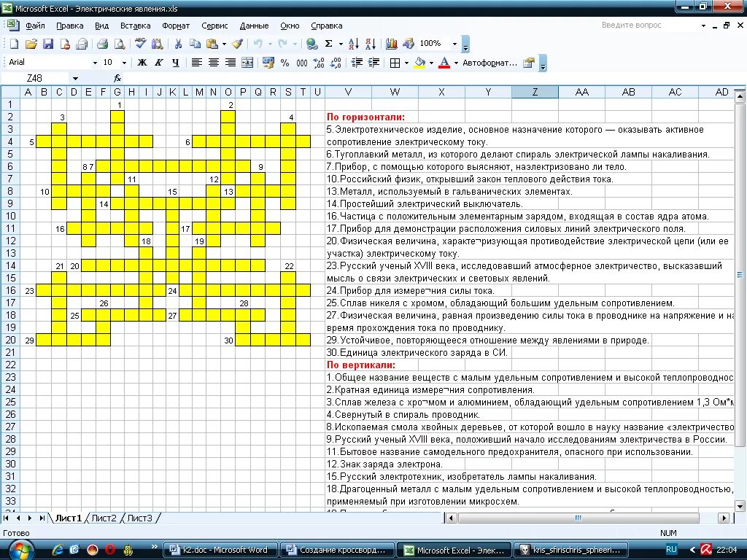The height and width of the screenshot is (560, 747).
Task: Open the Сервис menu
Action: pos(214,26)
